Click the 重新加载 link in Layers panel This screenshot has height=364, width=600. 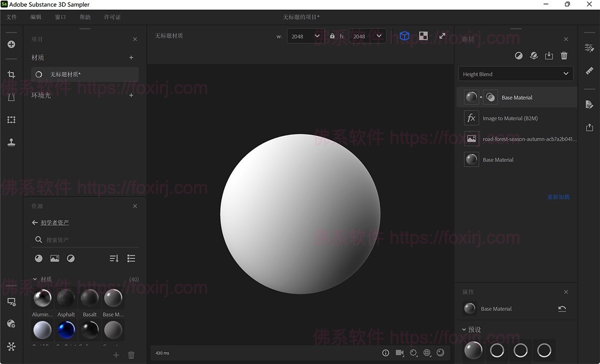coord(558,197)
